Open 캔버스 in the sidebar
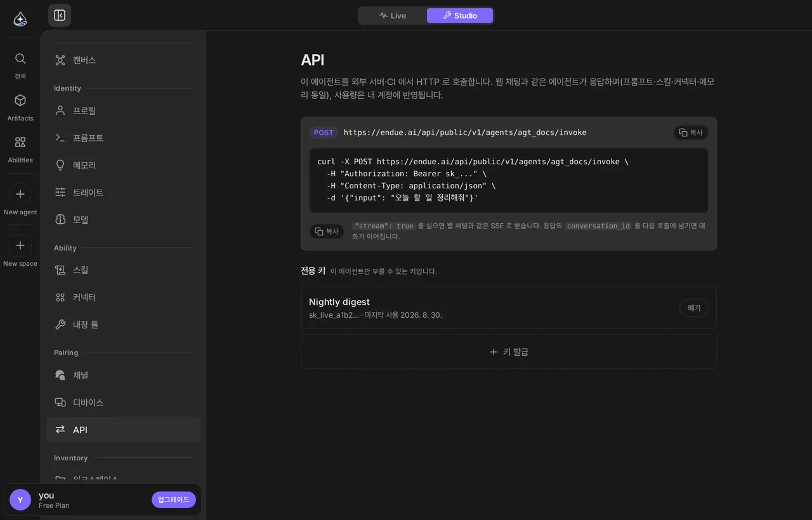 pos(124,60)
